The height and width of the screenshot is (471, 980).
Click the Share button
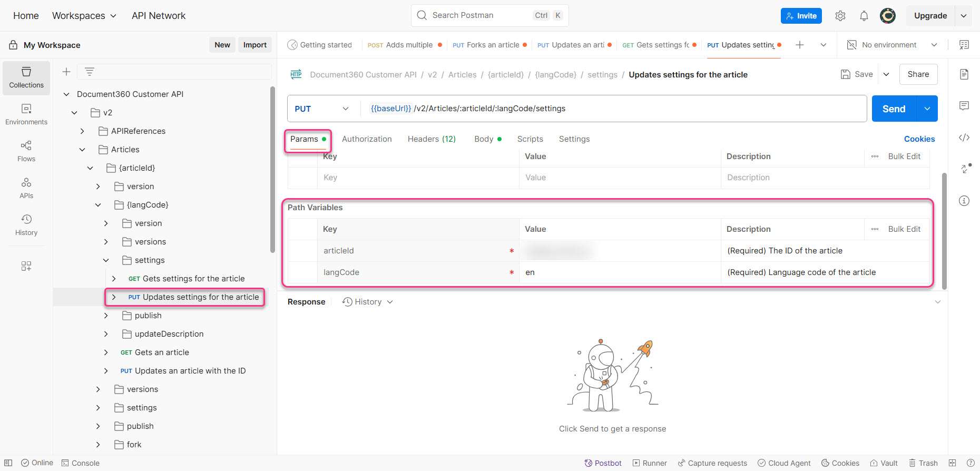918,74
